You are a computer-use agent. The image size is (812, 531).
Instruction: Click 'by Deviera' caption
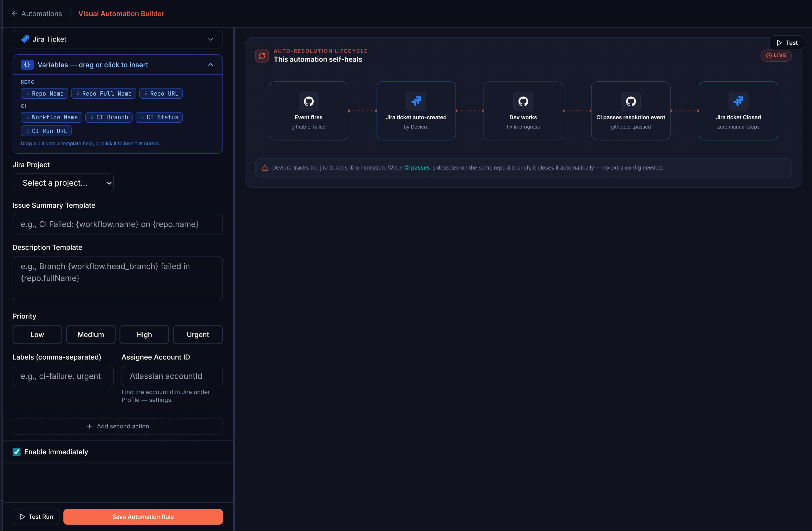(x=416, y=127)
